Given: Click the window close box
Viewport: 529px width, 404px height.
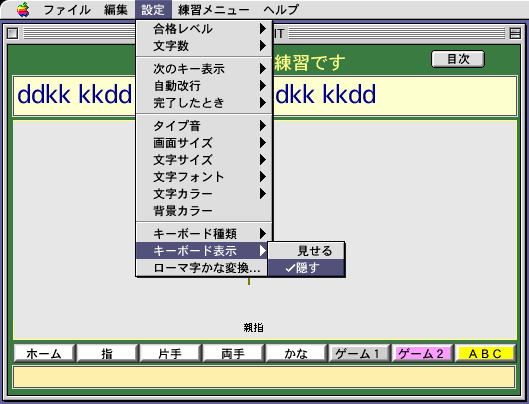Looking at the screenshot, I should (x=12, y=33).
